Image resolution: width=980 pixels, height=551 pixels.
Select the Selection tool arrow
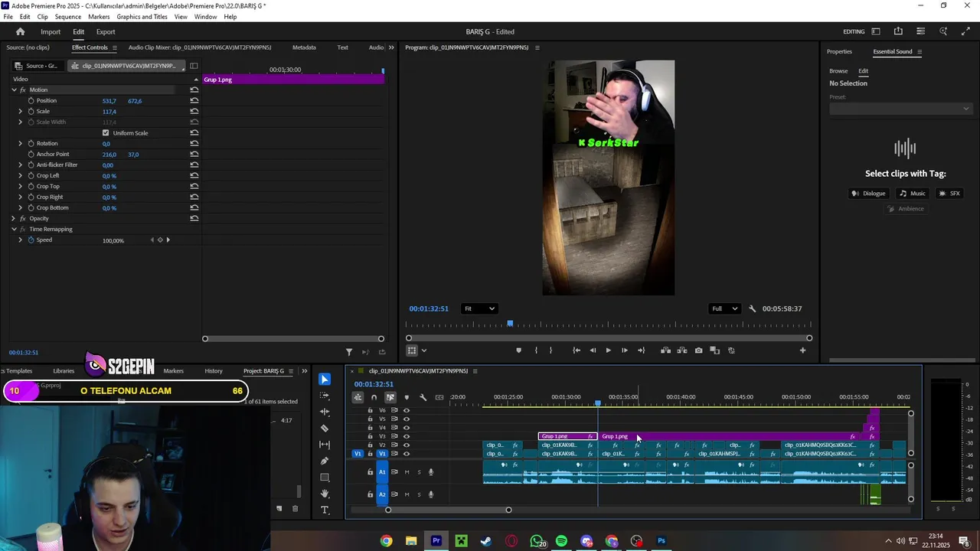coord(325,380)
